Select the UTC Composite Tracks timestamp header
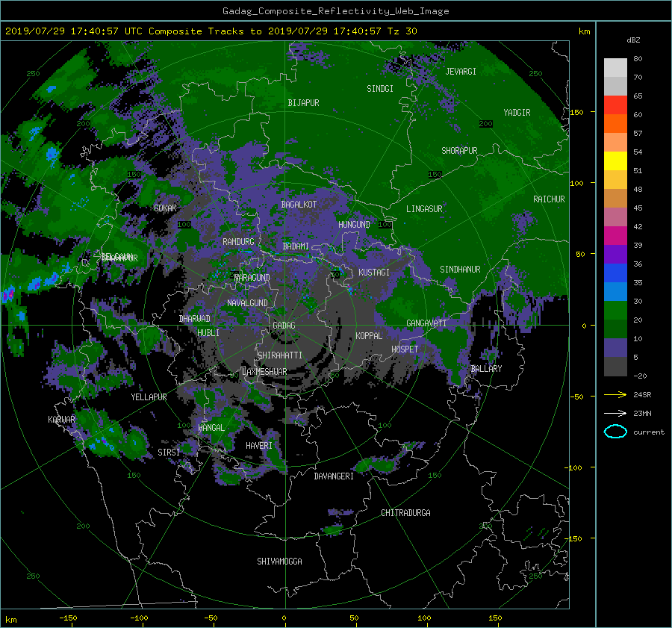672x628 pixels. click(211, 31)
